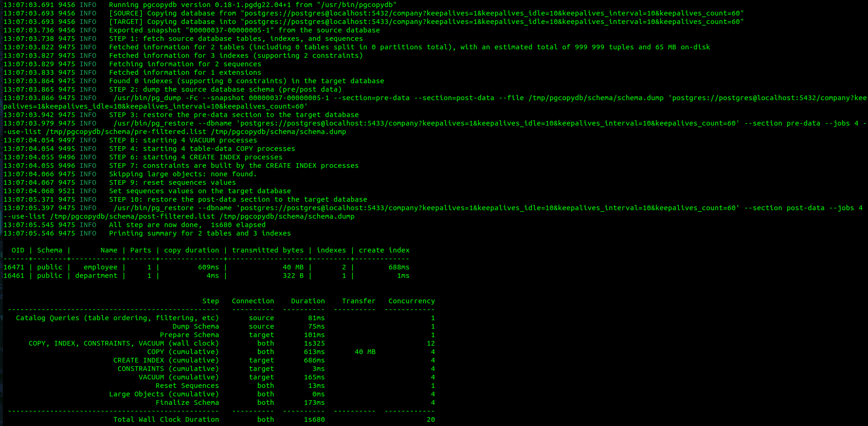Click 'VACUUM (cumulative)' step label
The width and height of the screenshot is (868, 426).
[179, 377]
